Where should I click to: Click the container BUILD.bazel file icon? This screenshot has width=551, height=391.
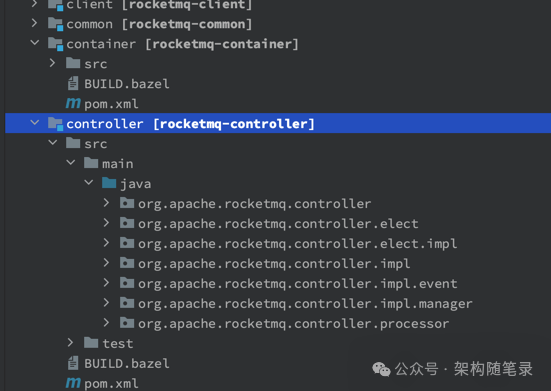[x=73, y=84]
